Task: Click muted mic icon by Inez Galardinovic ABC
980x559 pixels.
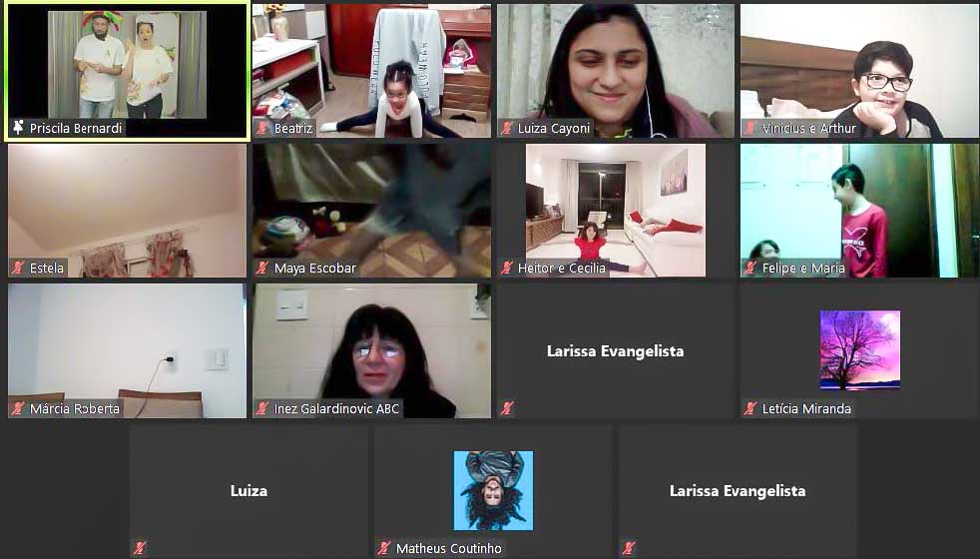Action: pyautogui.click(x=262, y=408)
